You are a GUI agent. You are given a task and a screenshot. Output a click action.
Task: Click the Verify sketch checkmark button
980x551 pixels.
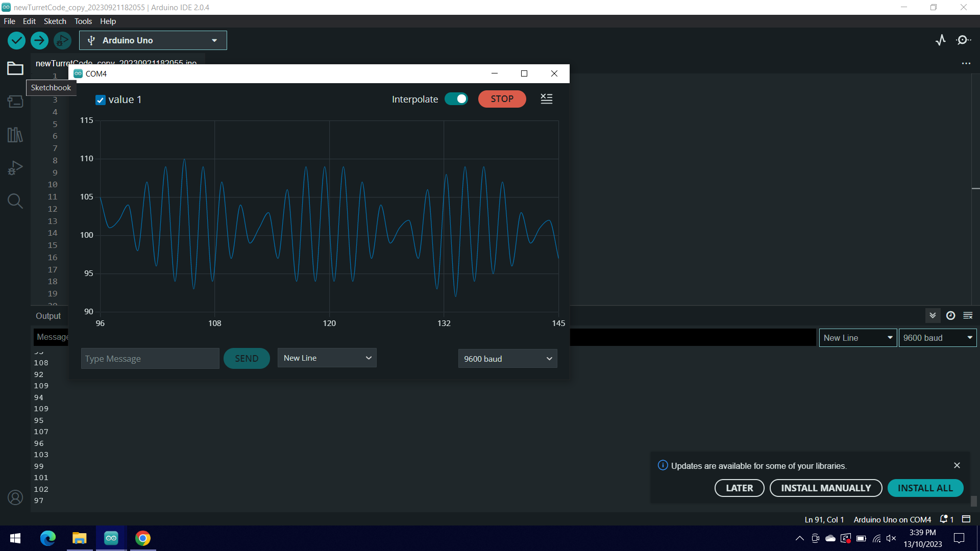pyautogui.click(x=16, y=40)
